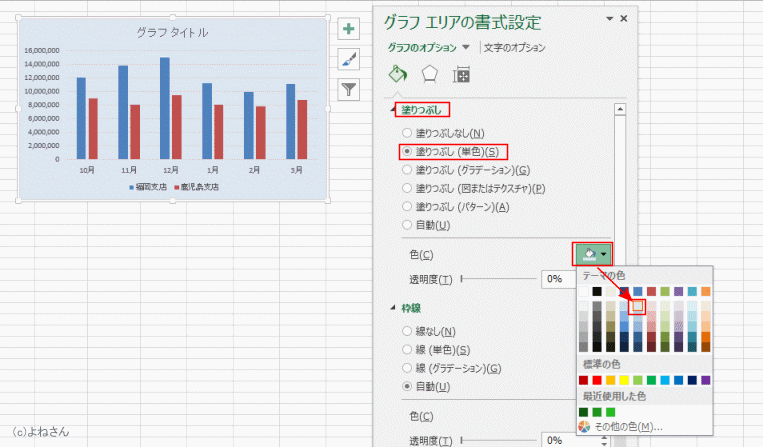Select the 福岡支店 legend entry
763x447 pixels.
coord(148,187)
